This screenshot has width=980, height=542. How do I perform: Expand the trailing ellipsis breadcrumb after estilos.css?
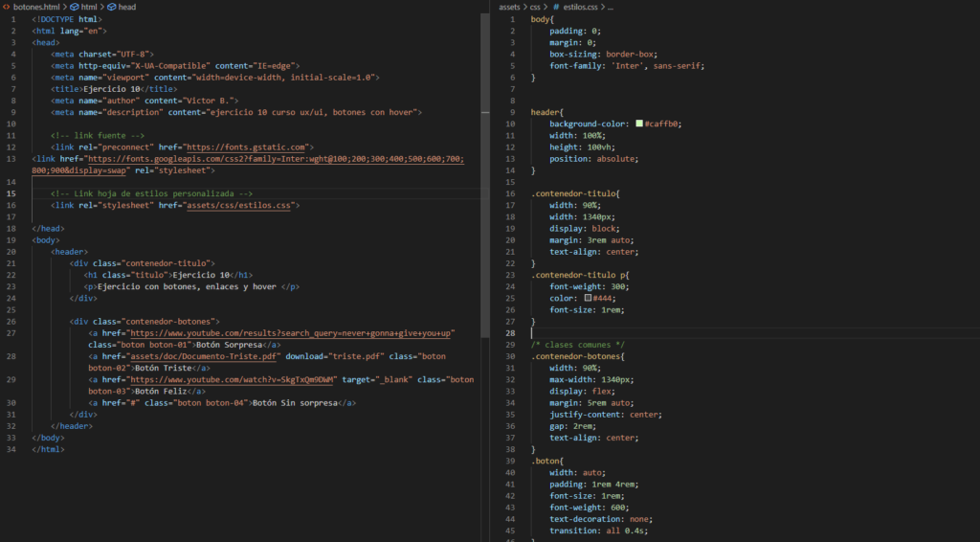click(610, 7)
